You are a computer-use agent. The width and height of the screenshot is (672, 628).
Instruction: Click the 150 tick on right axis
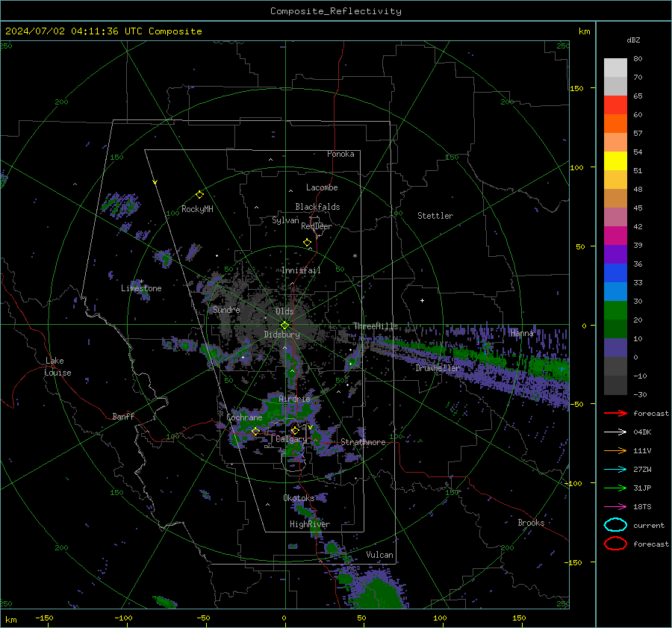577,88
